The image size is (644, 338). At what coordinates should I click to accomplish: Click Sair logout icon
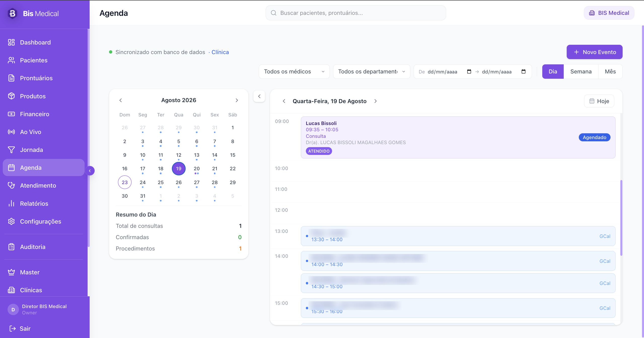[x=12, y=328]
